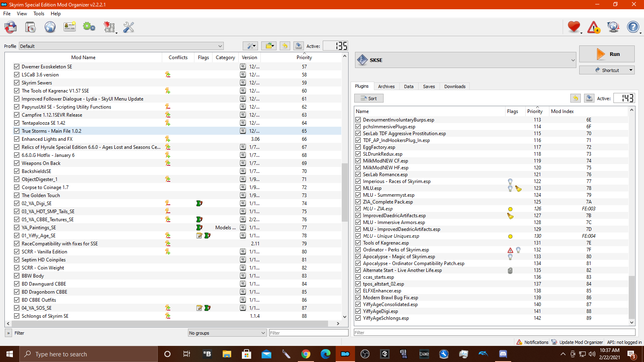The image size is (644, 362).
Task: Click the conflict icon on LSCaB 3.6 version
Action: tap(168, 74)
